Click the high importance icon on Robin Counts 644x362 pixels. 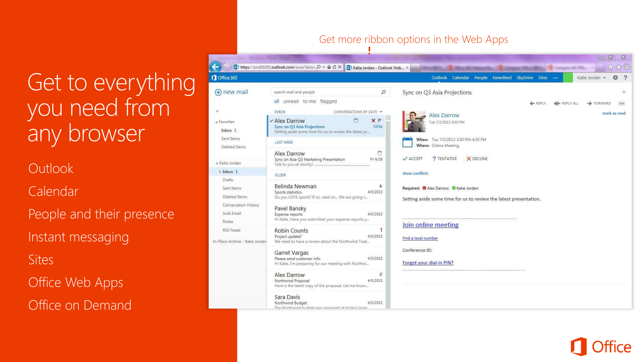pos(381,230)
